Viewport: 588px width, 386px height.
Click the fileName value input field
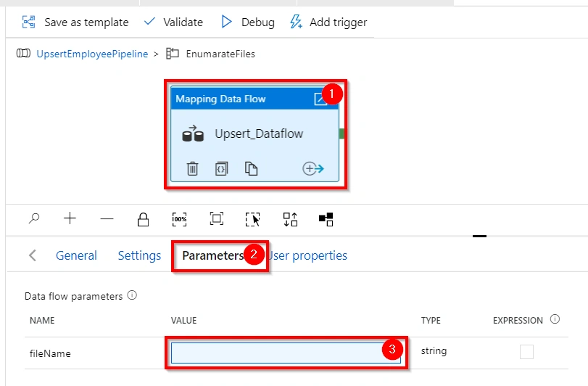point(286,353)
